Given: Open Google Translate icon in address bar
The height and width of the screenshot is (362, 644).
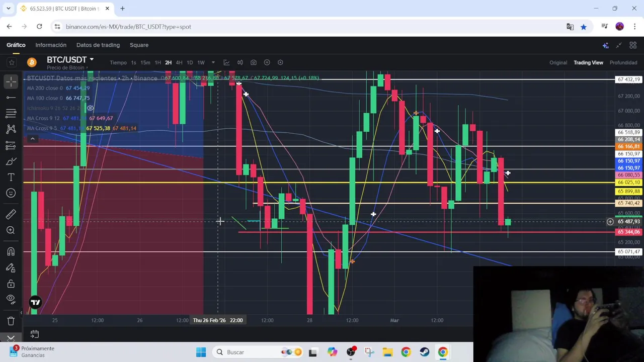Looking at the screenshot, I should point(570,27).
